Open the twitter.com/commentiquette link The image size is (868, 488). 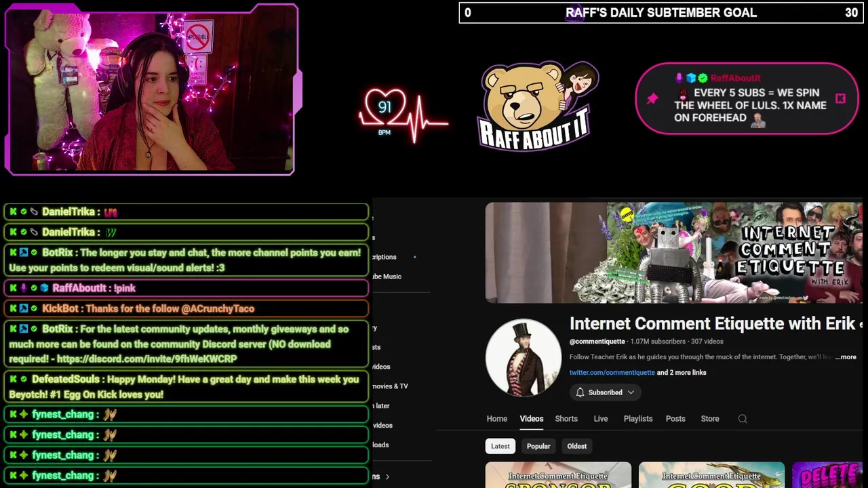coord(612,373)
